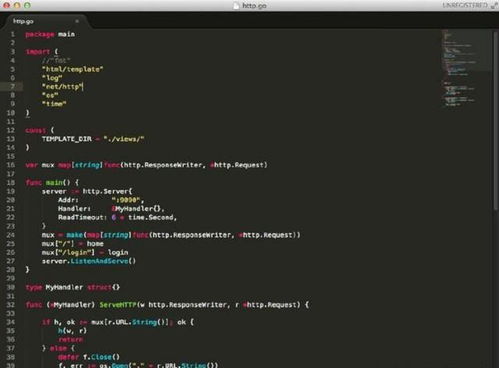Click line number 7 in the gutter
499x368 pixels.
pyautogui.click(x=12, y=87)
